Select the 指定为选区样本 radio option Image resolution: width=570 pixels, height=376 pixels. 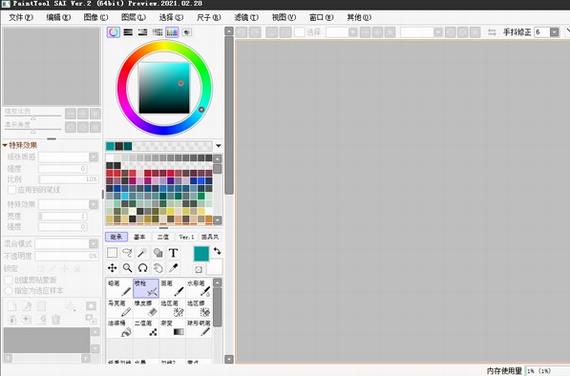(8, 291)
